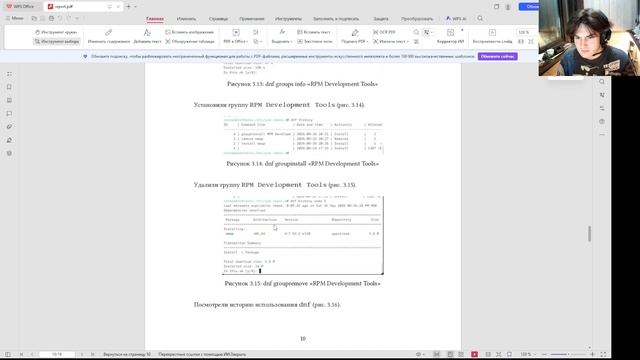Click Return to page 10 link

coord(127,354)
